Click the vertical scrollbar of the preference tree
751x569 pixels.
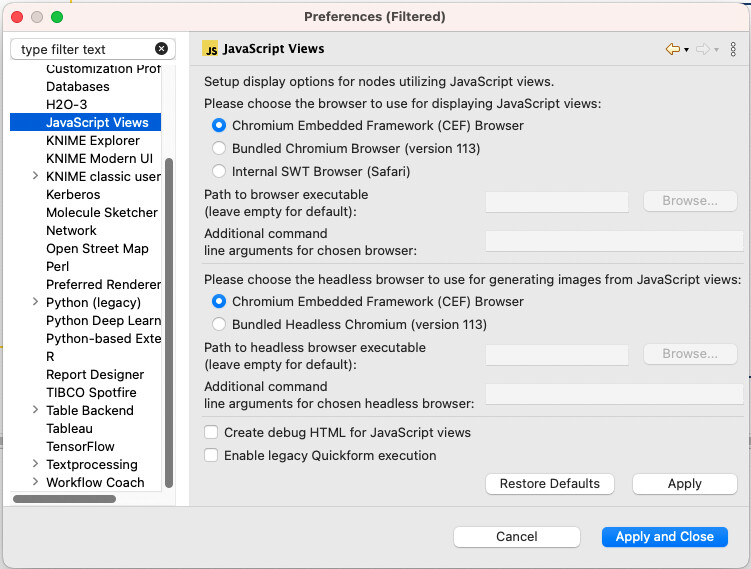point(169,323)
